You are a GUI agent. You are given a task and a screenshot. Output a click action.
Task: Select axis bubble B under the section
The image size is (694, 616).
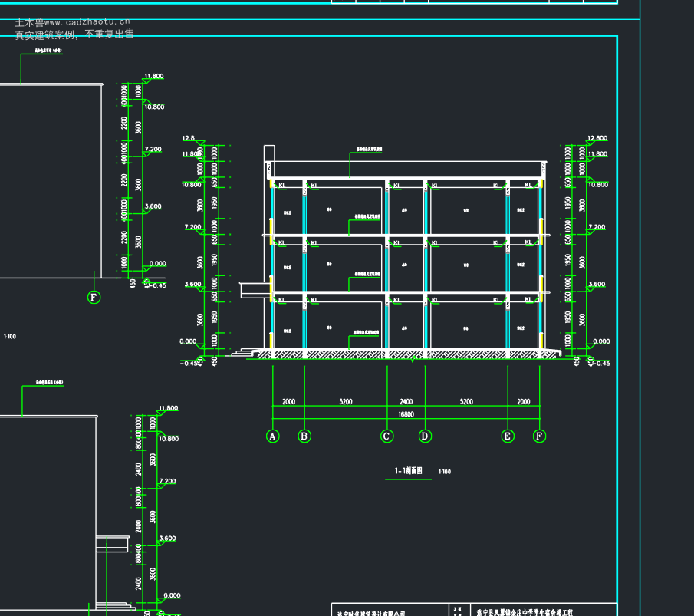click(304, 436)
